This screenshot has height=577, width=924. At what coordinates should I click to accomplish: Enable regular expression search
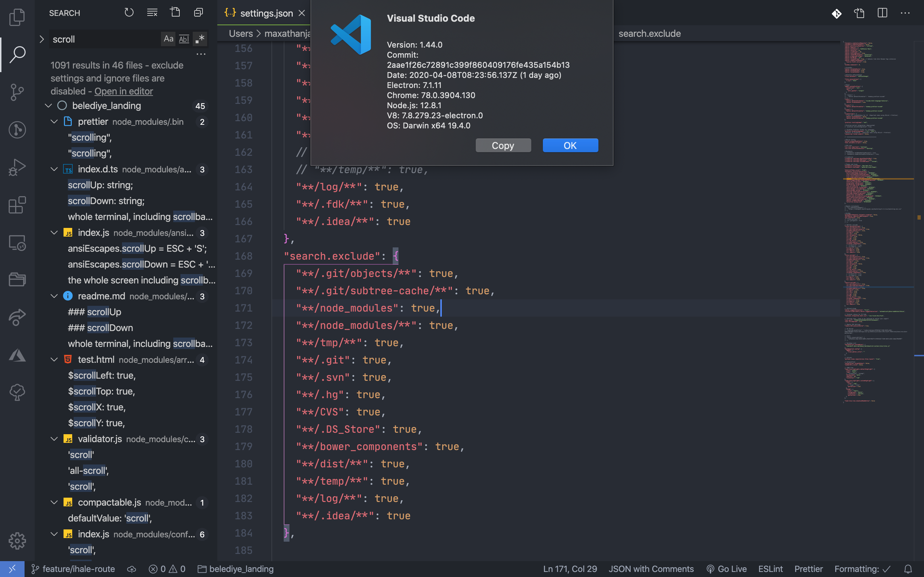200,39
